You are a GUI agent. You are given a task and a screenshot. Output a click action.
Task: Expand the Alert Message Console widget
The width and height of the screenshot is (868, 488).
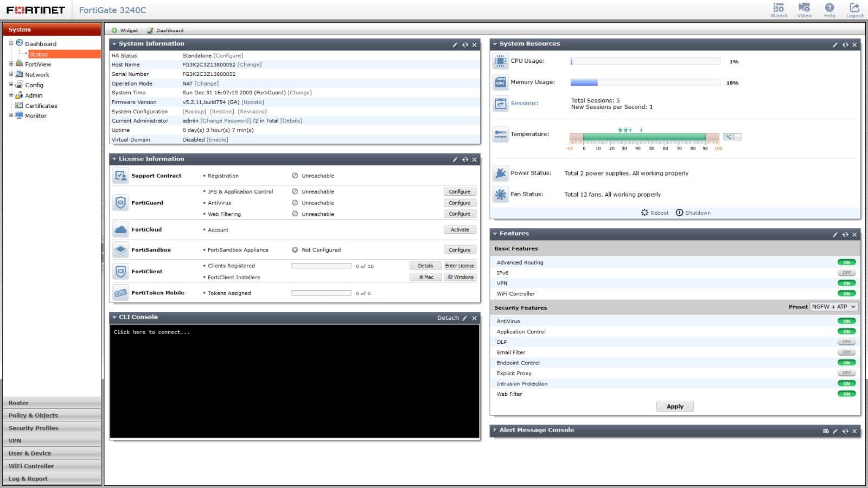click(495, 430)
